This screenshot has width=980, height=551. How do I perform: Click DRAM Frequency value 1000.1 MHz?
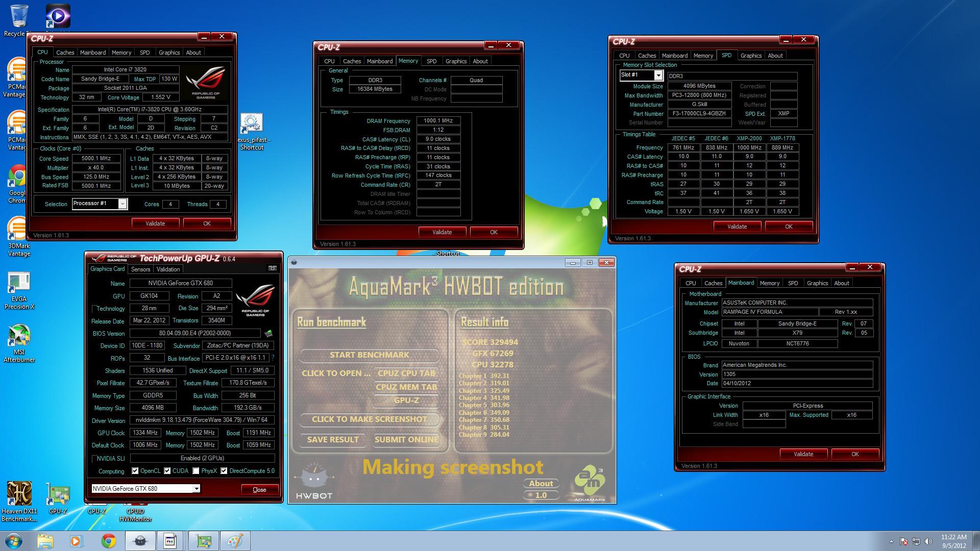point(438,121)
